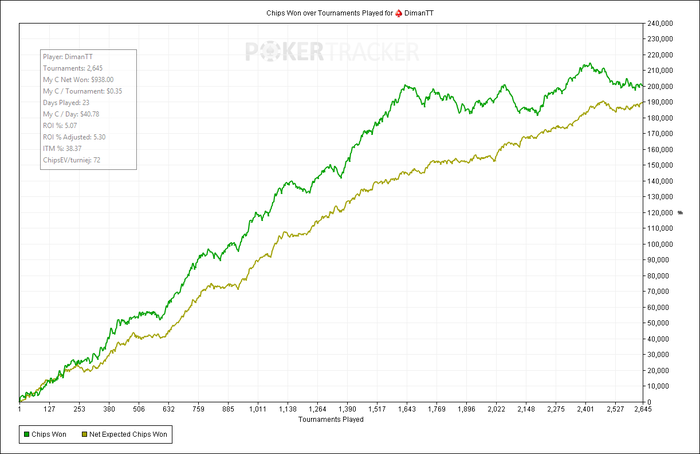The image size is (700, 454).
Task: Click the y-axis label 210,000
Action: [x=660, y=71]
